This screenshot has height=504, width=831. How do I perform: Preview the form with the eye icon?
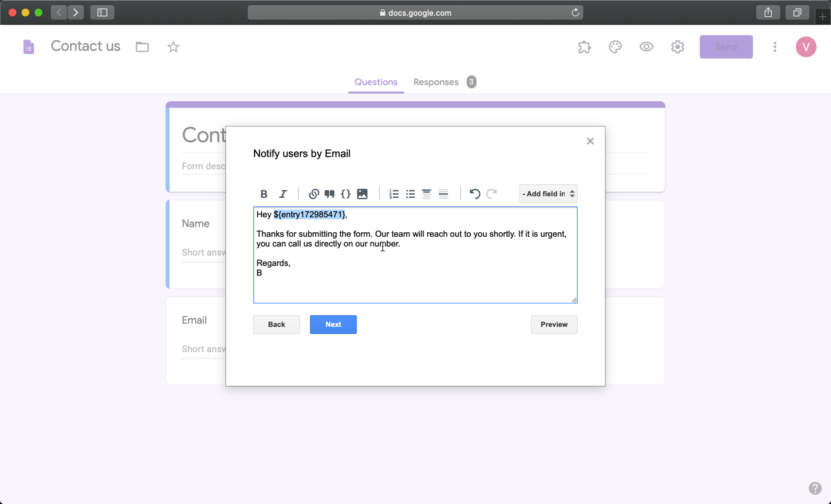pos(646,47)
